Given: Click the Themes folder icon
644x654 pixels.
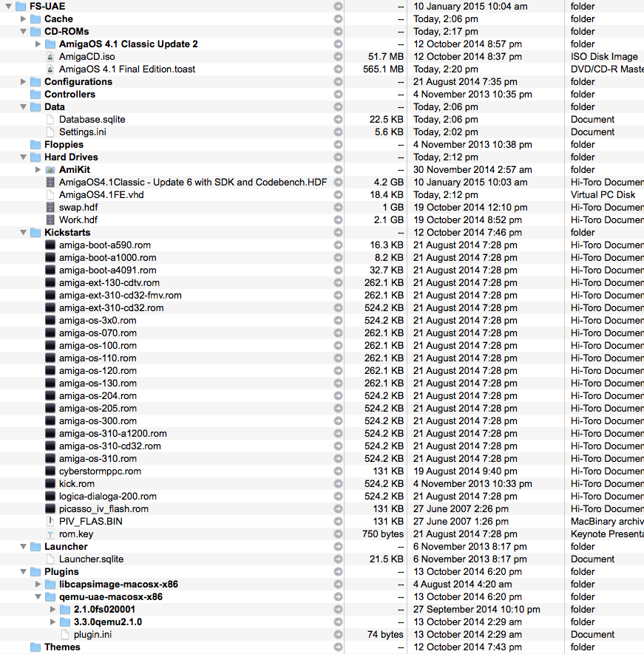Looking at the screenshot, I should point(35,647).
